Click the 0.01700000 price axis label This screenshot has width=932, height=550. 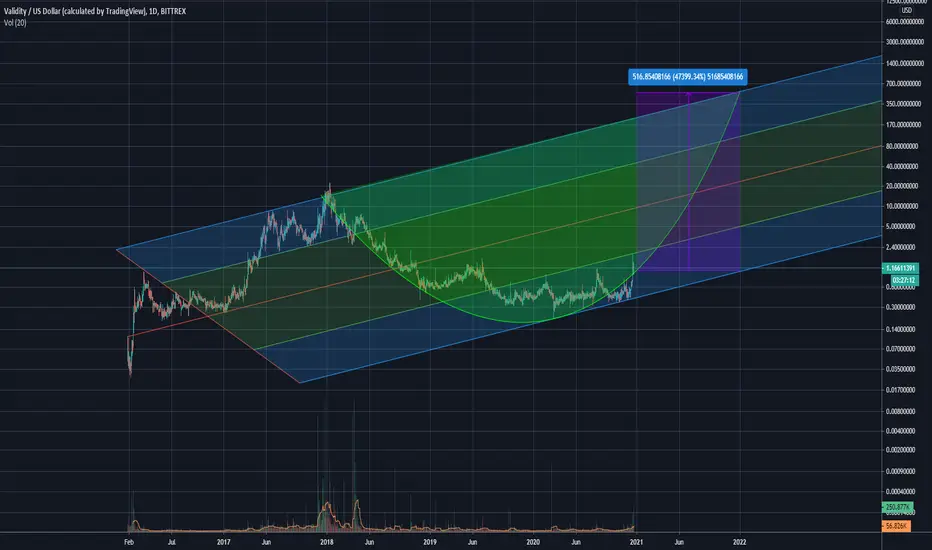tap(901, 390)
